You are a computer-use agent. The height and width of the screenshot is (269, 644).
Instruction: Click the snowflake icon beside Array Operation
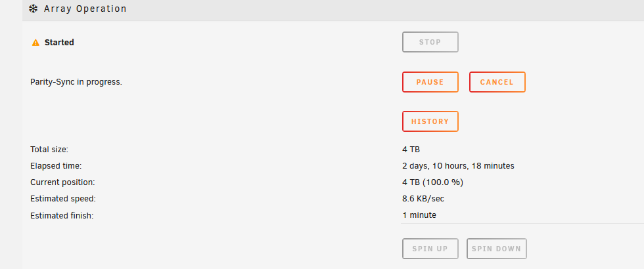pyautogui.click(x=34, y=9)
